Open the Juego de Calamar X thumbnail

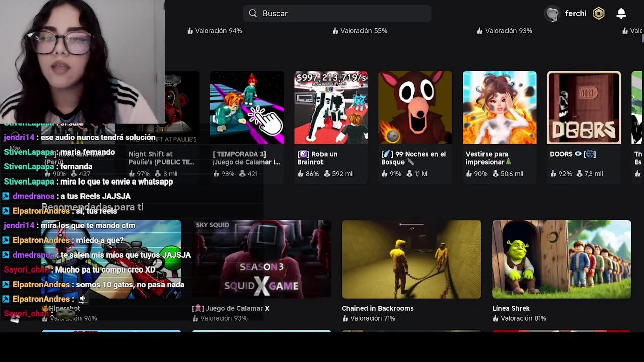click(261, 259)
